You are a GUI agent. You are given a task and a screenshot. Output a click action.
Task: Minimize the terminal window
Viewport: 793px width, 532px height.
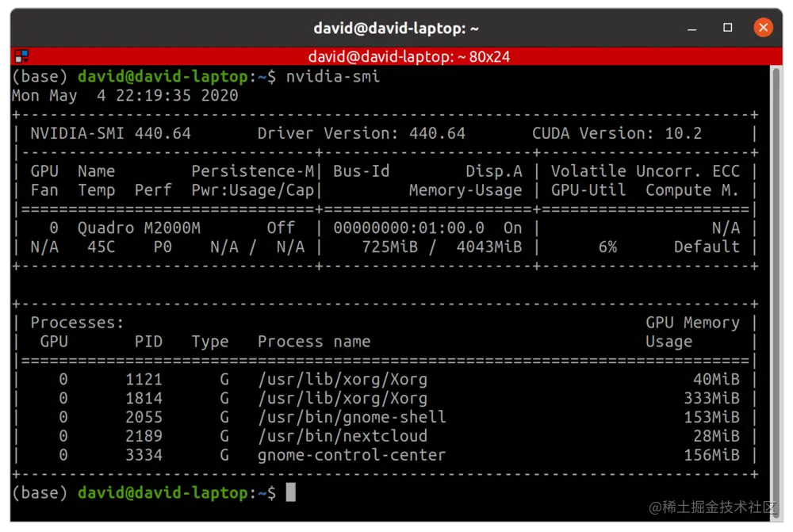tap(691, 29)
